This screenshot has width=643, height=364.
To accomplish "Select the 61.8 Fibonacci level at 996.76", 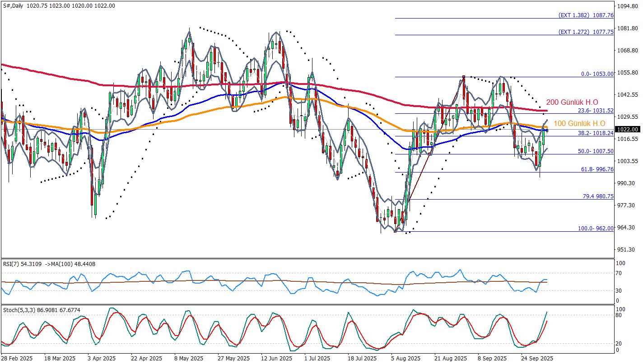I will 597,169.
